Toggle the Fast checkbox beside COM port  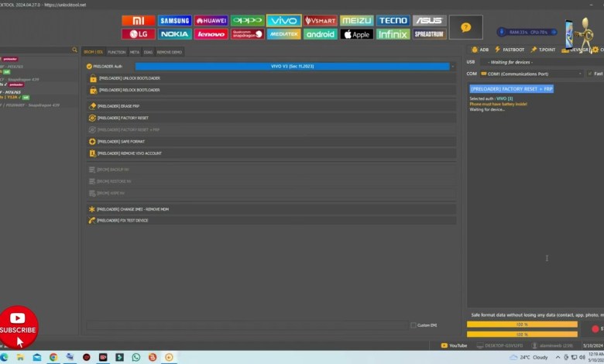[x=590, y=74]
